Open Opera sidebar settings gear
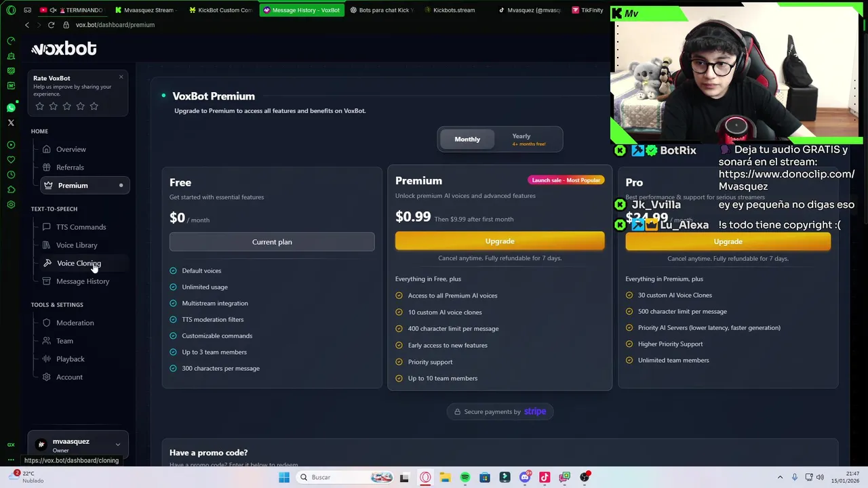Viewport: 868px width, 488px height. (11, 205)
